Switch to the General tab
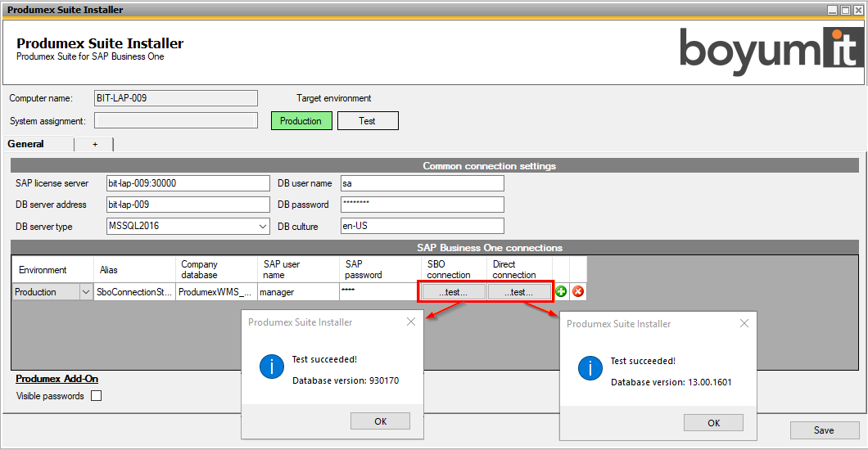 pyautogui.click(x=26, y=144)
